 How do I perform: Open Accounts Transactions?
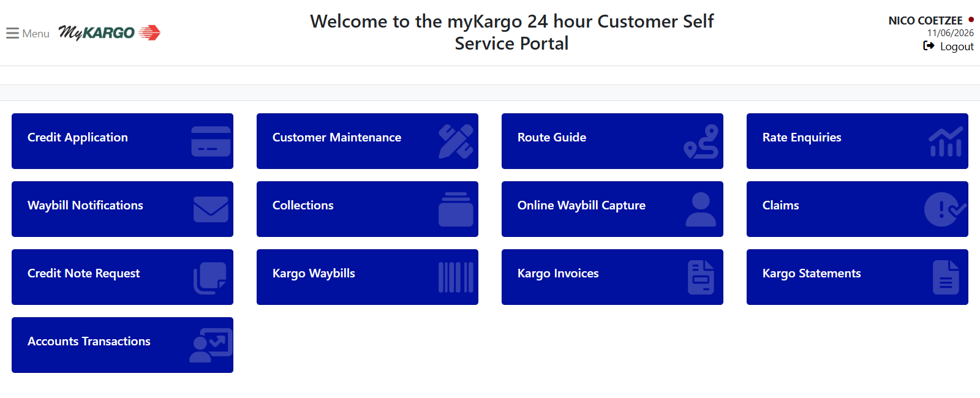(x=123, y=345)
